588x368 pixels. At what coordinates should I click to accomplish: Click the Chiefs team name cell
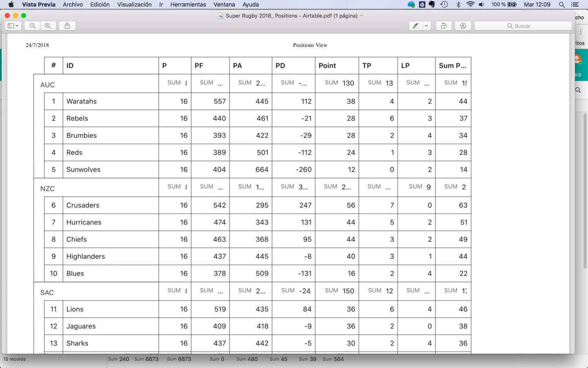pos(111,240)
